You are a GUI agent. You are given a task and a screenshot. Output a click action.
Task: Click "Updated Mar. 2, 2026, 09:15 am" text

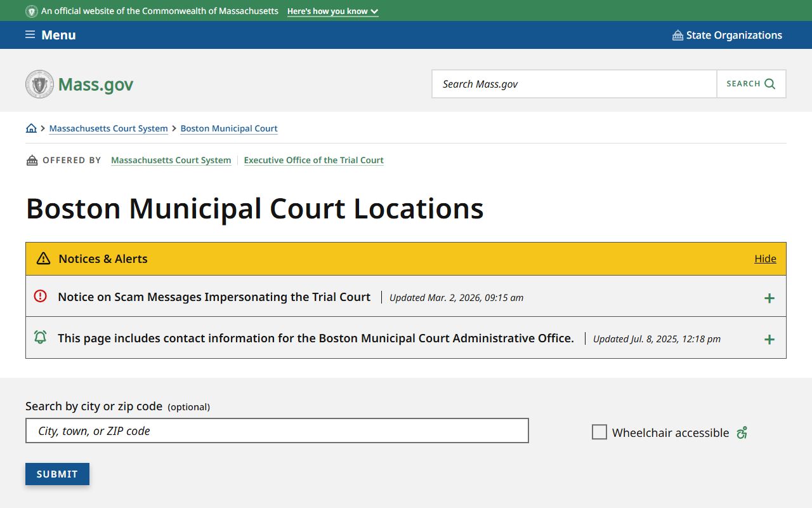click(x=456, y=297)
